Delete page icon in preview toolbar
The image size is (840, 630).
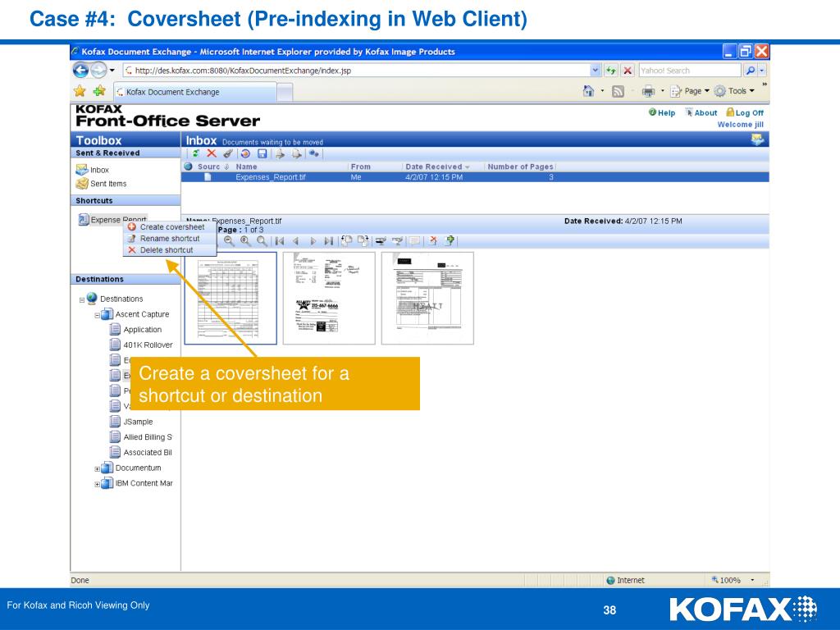click(433, 241)
